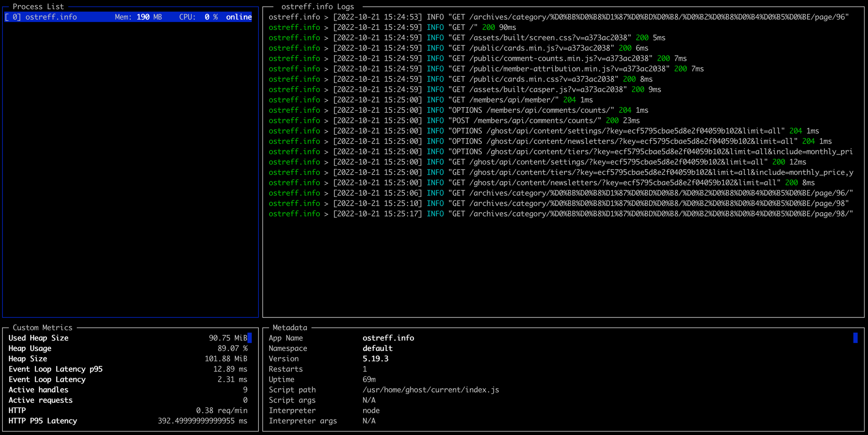
Task: Select the Event Loop Latency 2.31 ms row
Action: point(128,379)
